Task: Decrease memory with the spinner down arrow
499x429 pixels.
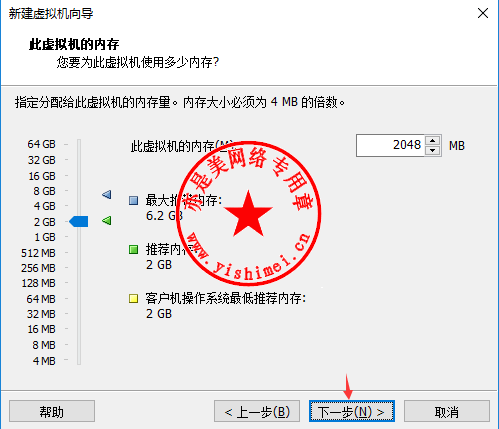Action: (433, 151)
